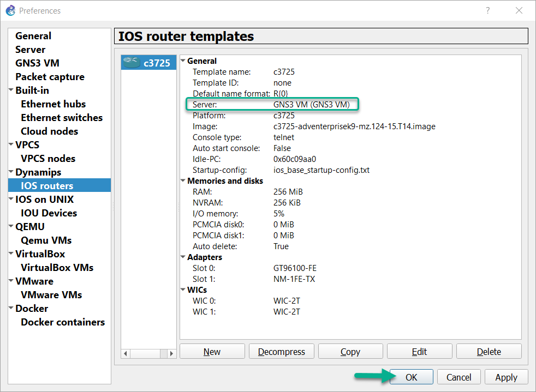This screenshot has height=392, width=536.
Task: Click the template list scroll right arrow
Action: click(171, 353)
